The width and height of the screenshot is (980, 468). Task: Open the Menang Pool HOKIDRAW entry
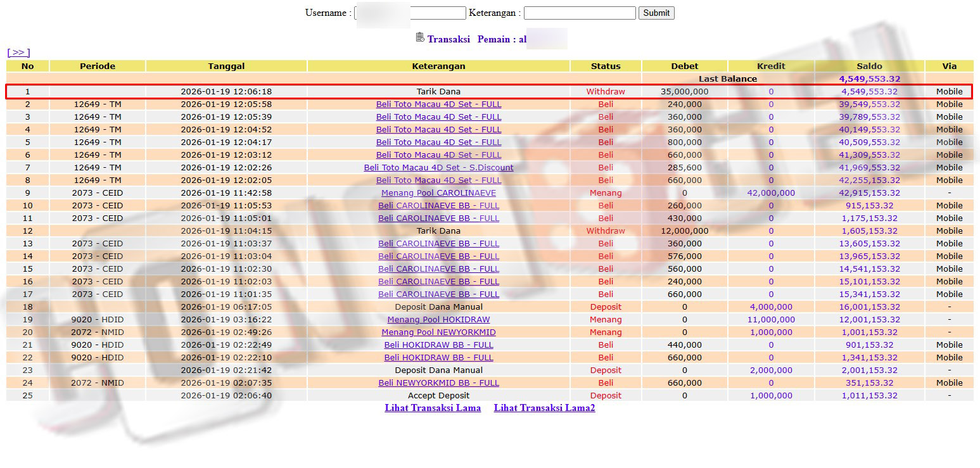tap(438, 320)
